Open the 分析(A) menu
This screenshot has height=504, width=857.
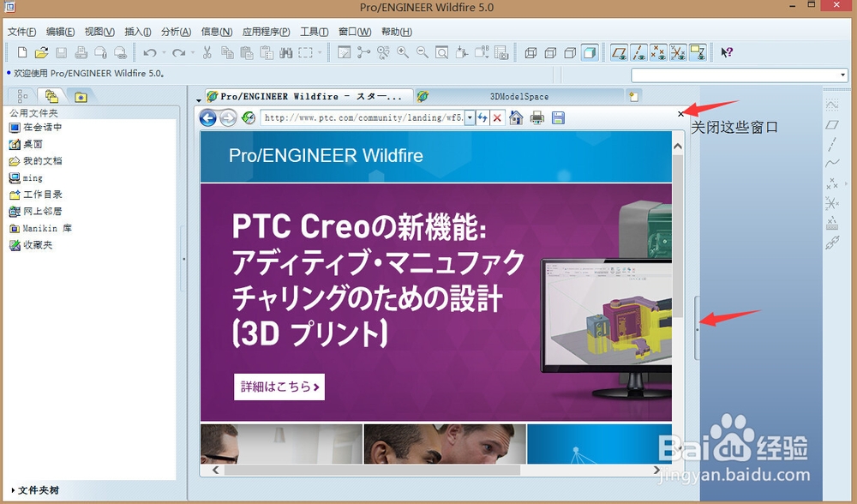tap(176, 32)
